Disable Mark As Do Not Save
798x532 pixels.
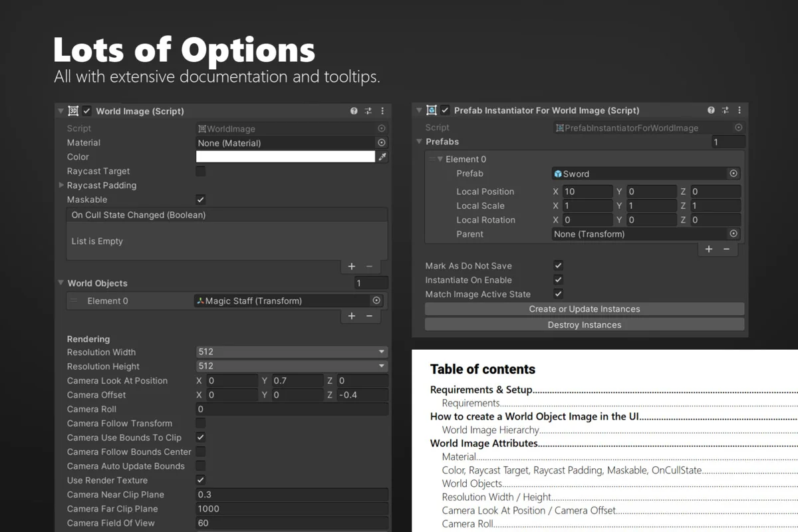pos(558,265)
